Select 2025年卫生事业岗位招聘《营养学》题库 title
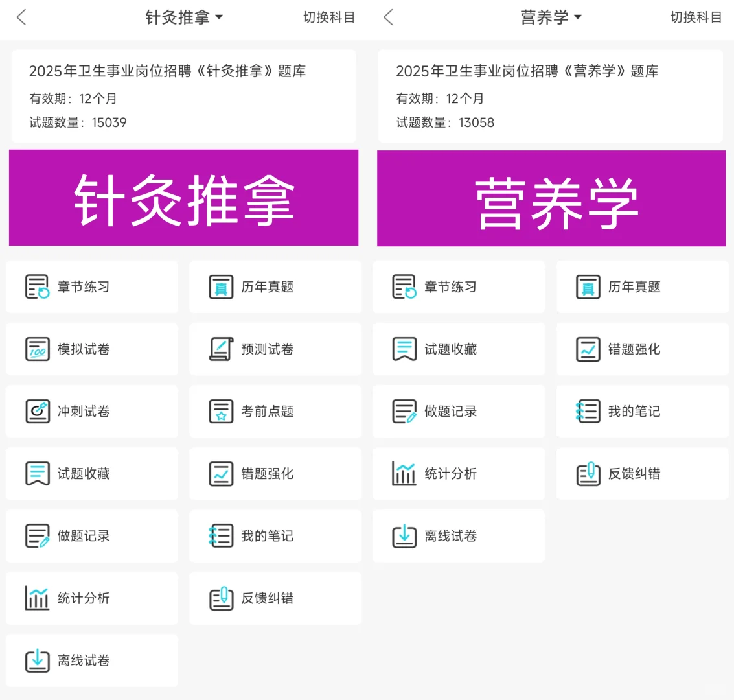The width and height of the screenshot is (734, 700). click(x=527, y=71)
